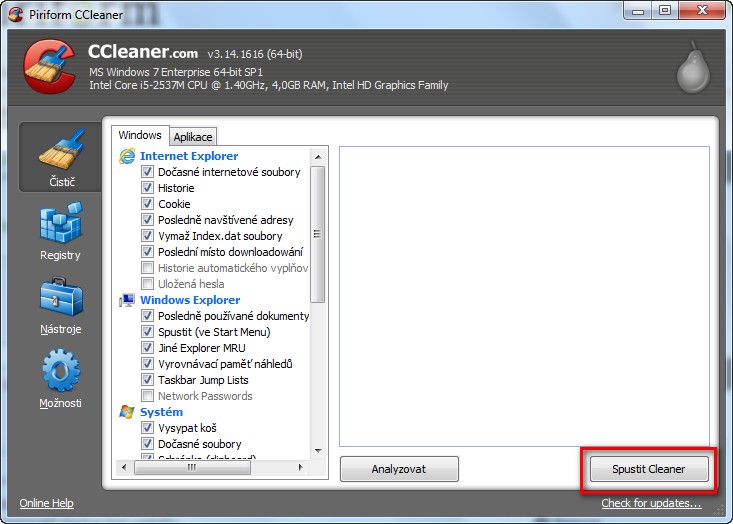
Task: Click the horizontal scrollbar thumb
Action: click(x=192, y=467)
